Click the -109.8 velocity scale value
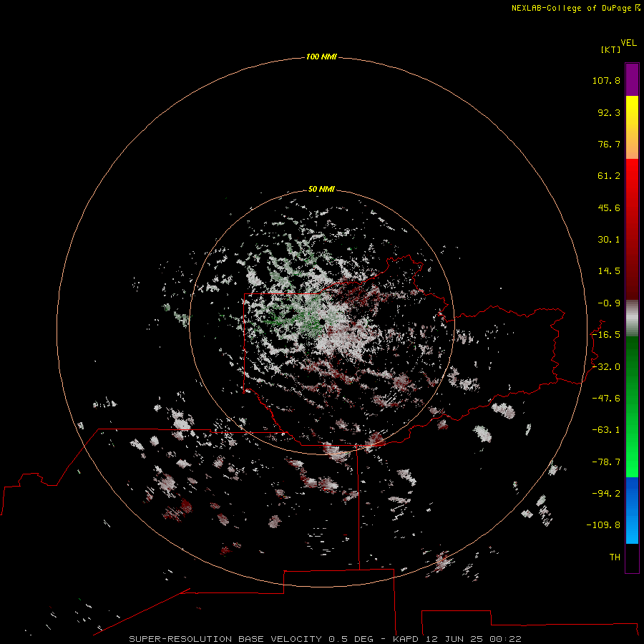644x644 pixels. coord(603,525)
